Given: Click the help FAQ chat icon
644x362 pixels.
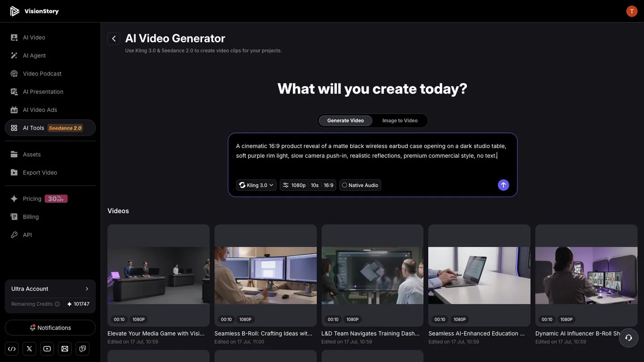Looking at the screenshot, I should (82, 349).
